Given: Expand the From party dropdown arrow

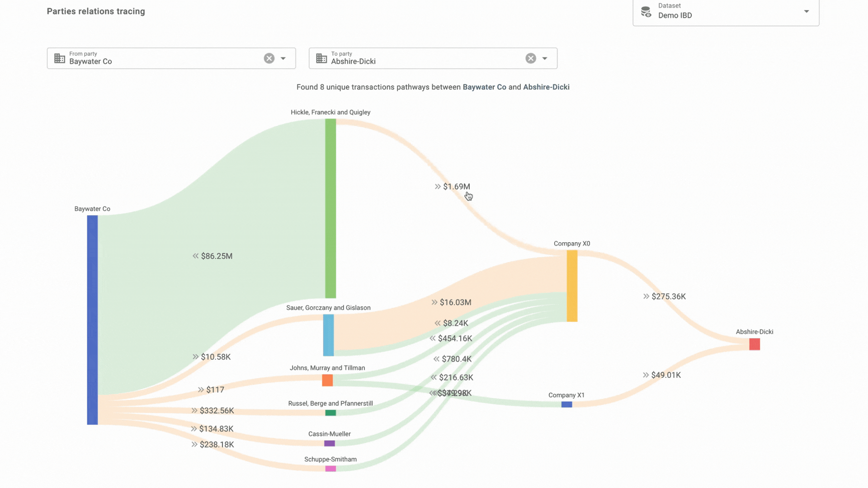Looking at the screenshot, I should 283,58.
